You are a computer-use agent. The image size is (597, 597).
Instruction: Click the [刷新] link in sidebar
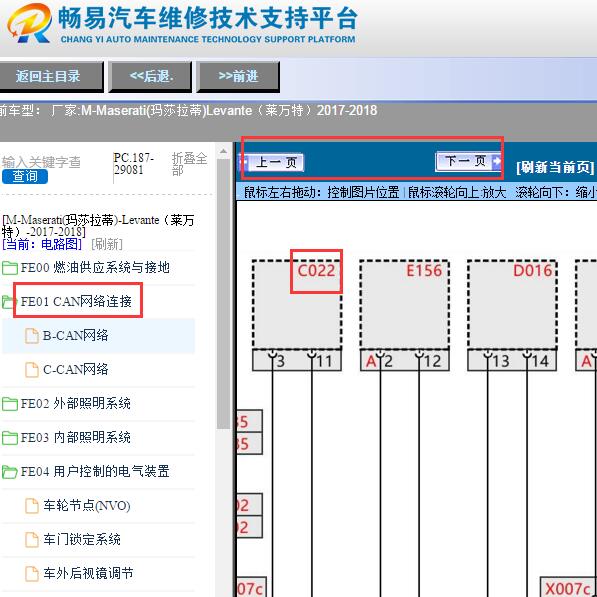[x=107, y=244]
